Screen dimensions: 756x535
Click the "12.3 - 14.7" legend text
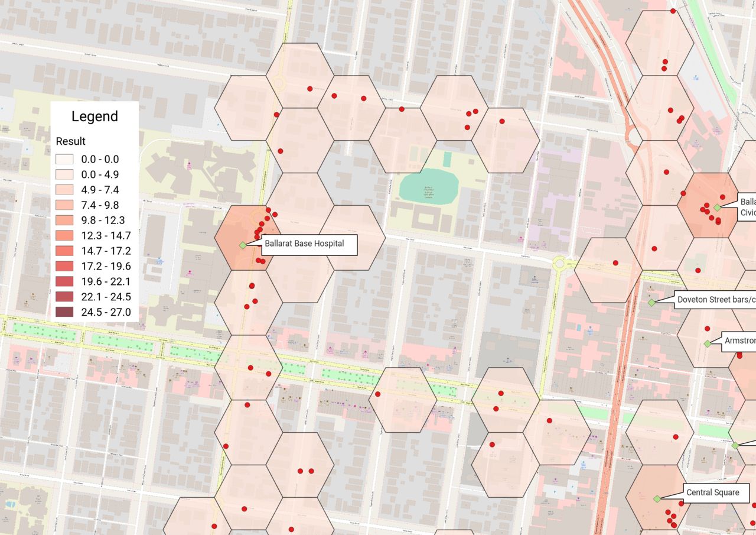coord(106,236)
